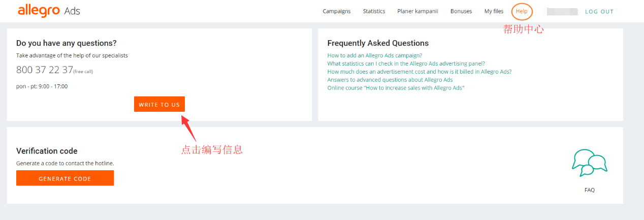Screen dimensions: 644x220
Task: Click 'Take advantage of the help of our specialists'
Action: 72,55
